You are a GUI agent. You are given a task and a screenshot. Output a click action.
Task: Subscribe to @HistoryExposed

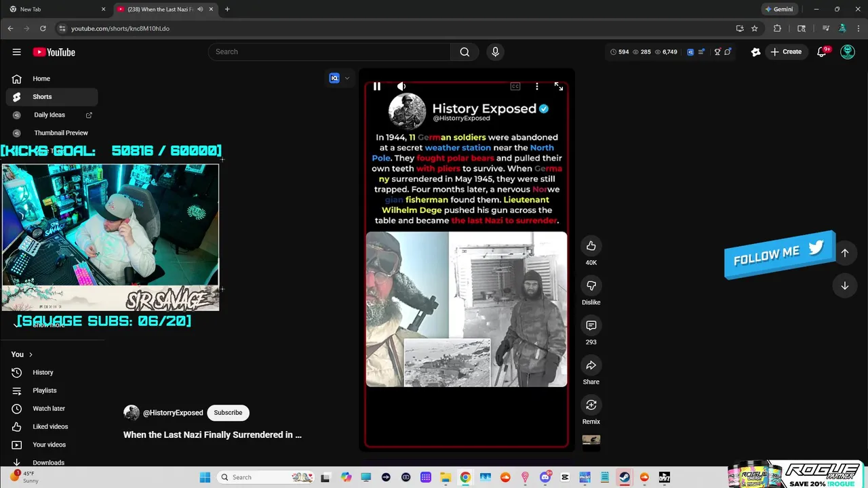pyautogui.click(x=228, y=413)
